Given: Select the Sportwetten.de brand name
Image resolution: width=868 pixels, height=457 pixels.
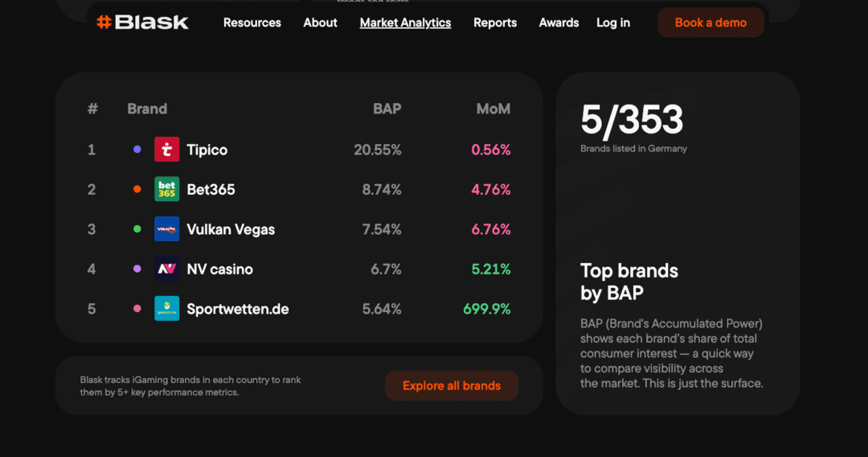Looking at the screenshot, I should click(238, 309).
